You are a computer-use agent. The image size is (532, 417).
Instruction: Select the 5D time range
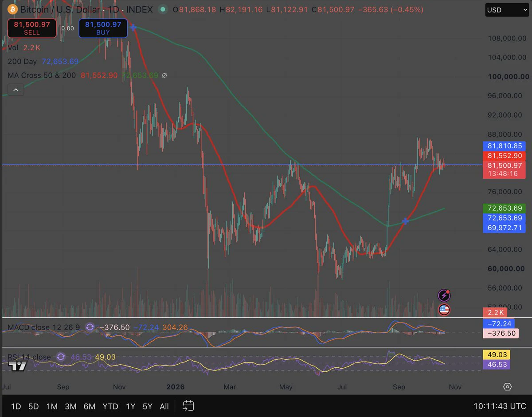tap(34, 406)
